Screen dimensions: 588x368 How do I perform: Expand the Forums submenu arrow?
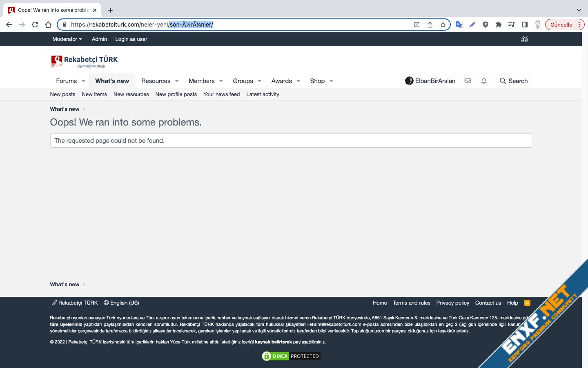(x=83, y=81)
